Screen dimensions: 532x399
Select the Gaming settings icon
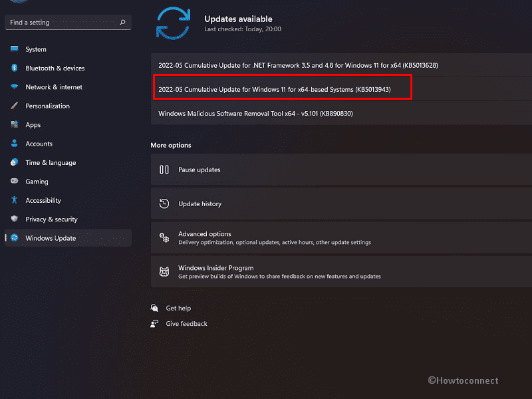pos(15,181)
